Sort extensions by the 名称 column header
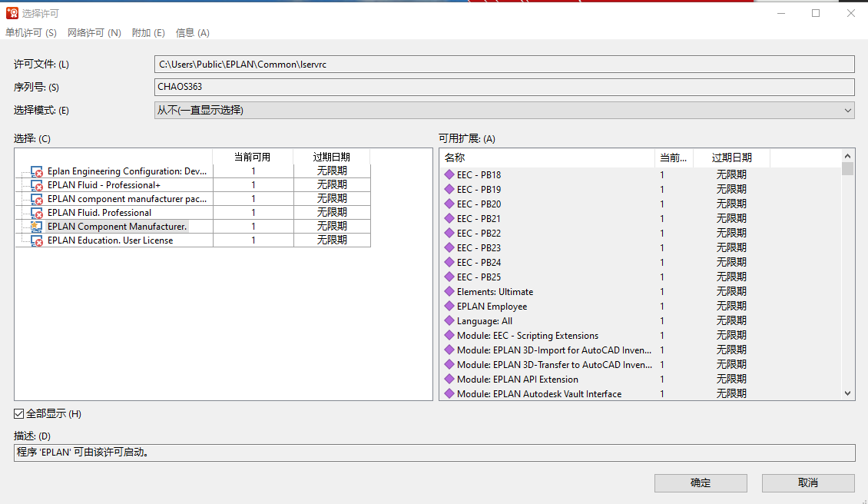868x504 pixels. [x=547, y=158]
